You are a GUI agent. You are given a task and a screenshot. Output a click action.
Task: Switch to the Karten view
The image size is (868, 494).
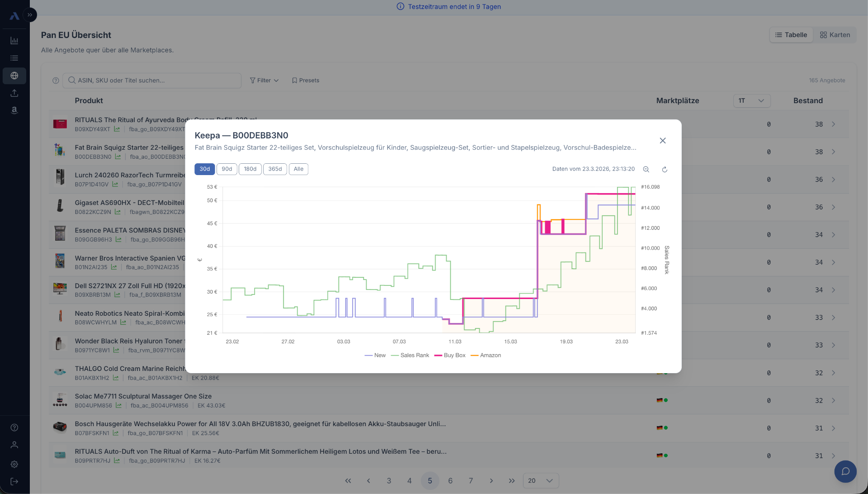coord(835,35)
